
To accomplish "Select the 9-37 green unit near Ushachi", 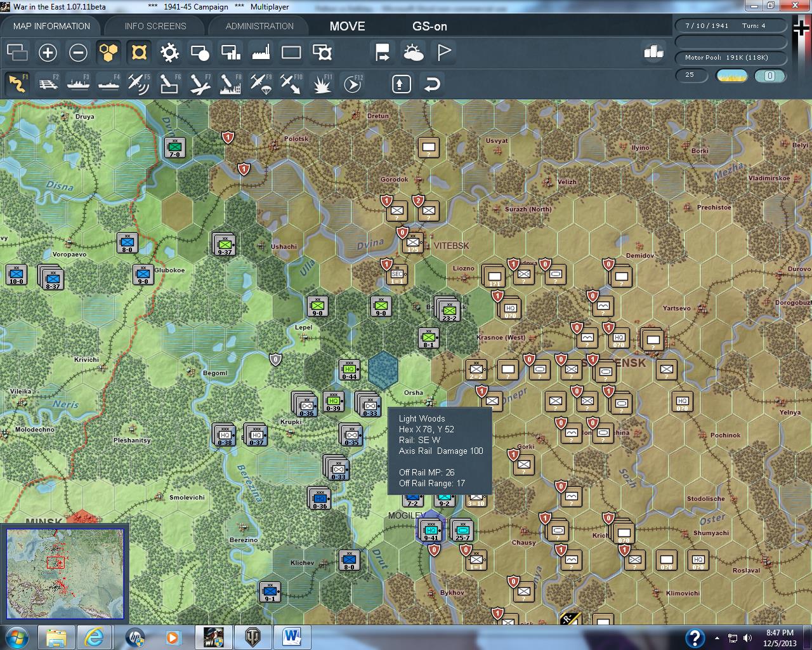I will point(225,244).
